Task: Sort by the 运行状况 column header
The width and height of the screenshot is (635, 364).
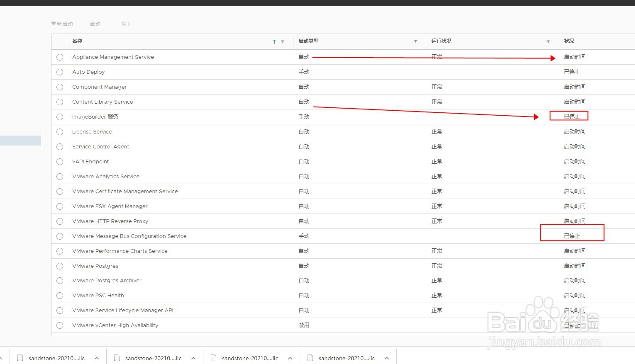Action: 441,41
